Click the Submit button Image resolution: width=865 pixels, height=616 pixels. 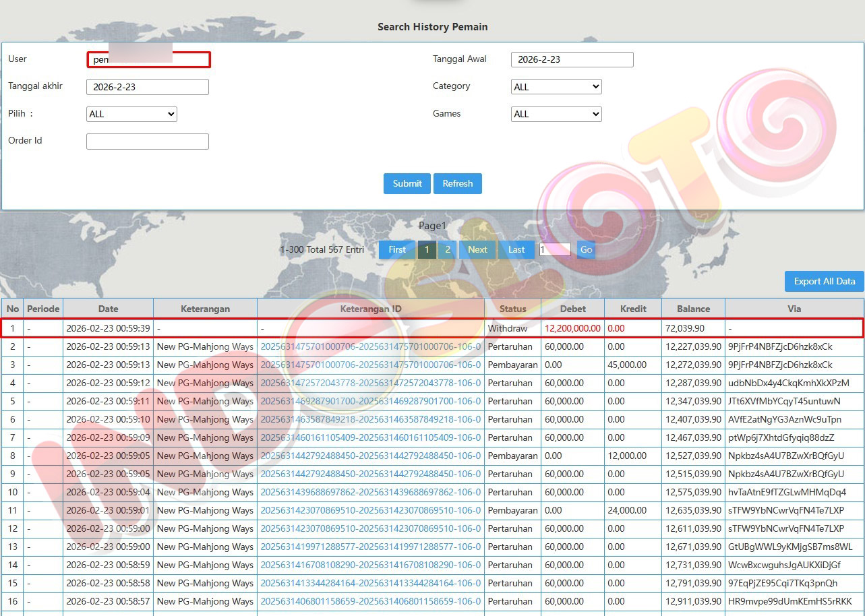coord(407,183)
